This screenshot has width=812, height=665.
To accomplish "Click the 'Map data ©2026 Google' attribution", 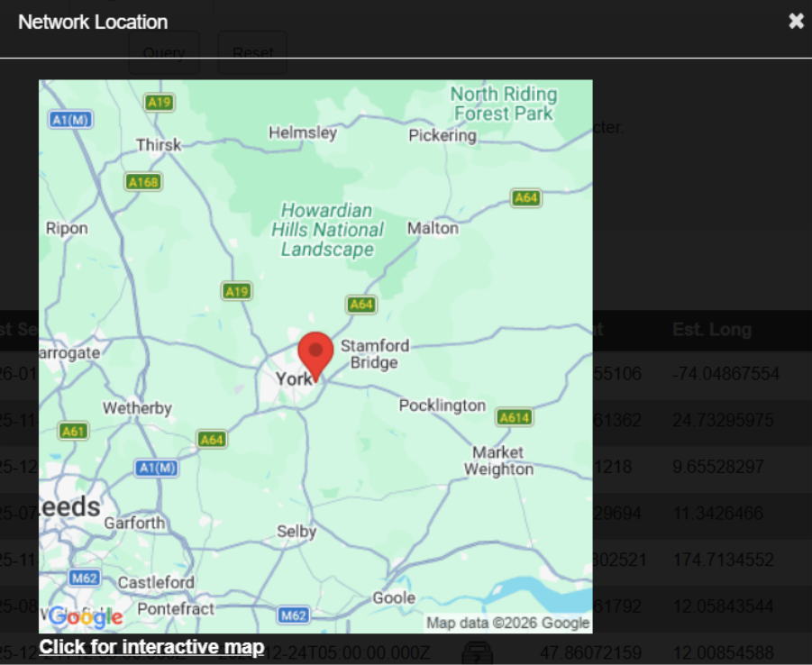I will click(507, 623).
